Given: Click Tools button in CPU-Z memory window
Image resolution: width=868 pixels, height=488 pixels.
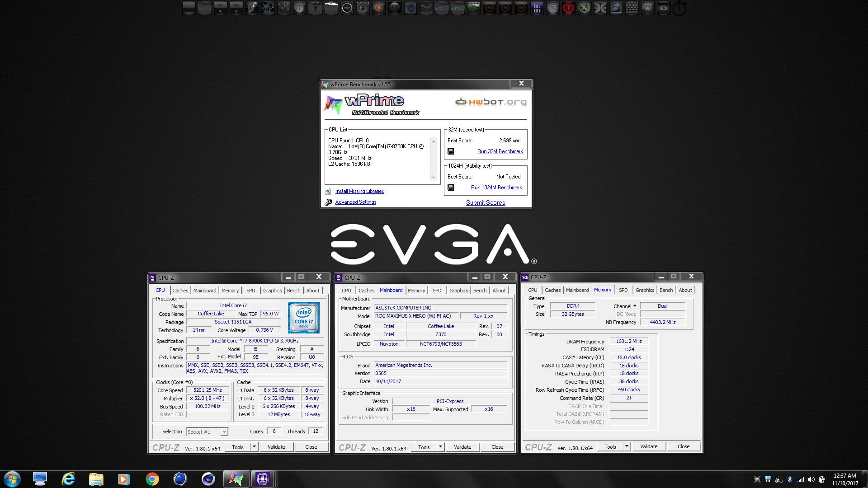Looking at the screenshot, I should tap(610, 446).
